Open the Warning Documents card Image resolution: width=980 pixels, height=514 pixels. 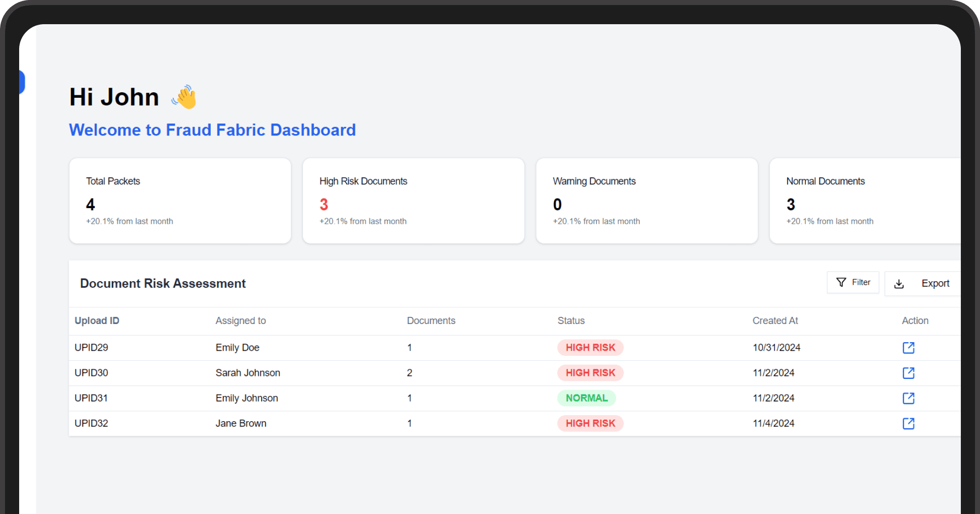pos(647,201)
